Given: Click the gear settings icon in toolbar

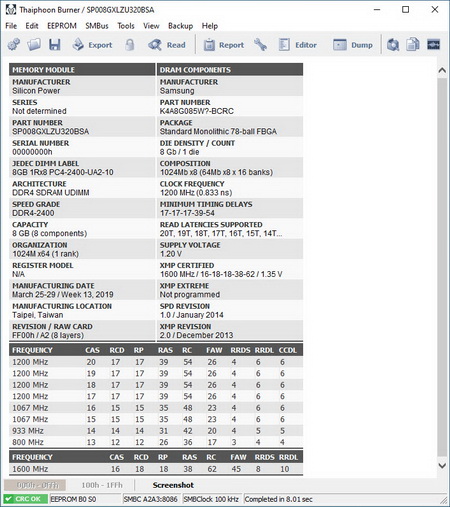Looking at the screenshot, I should coord(14,45).
